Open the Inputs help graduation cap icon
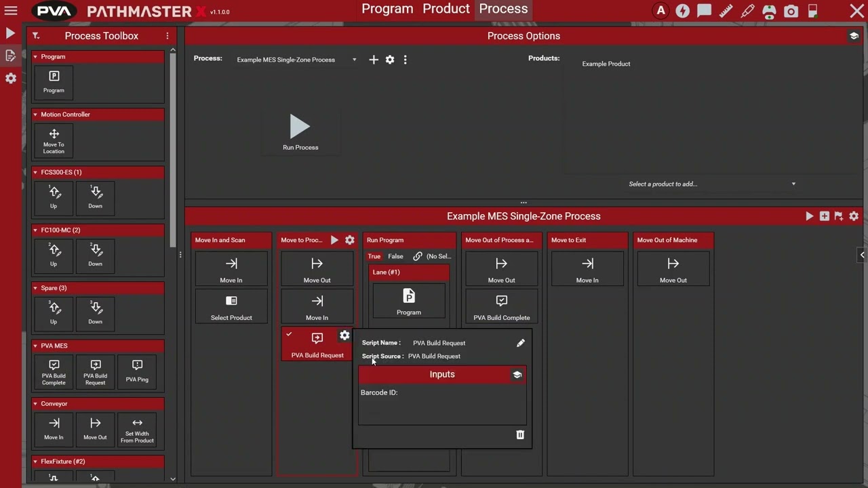868x488 pixels. click(517, 375)
